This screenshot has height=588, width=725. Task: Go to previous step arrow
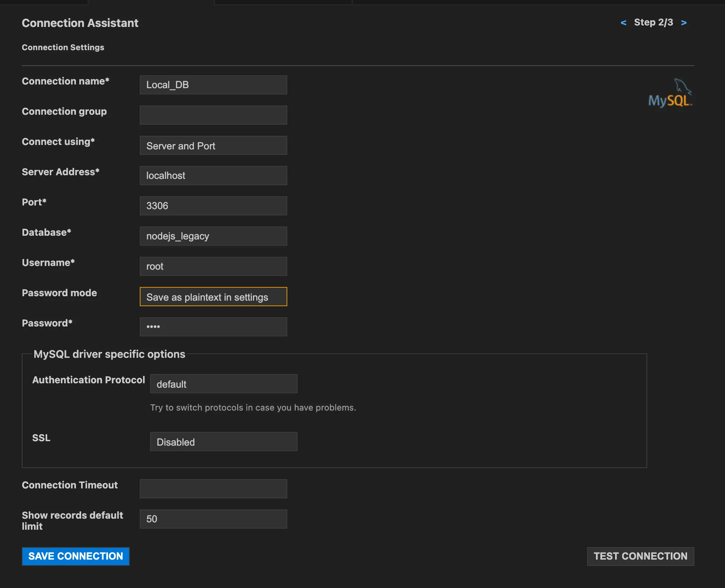click(x=623, y=23)
